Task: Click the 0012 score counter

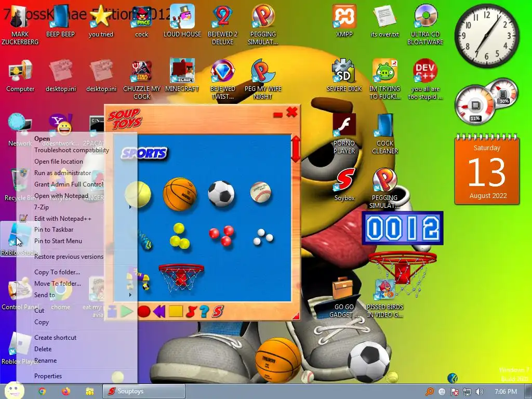Action: [403, 228]
